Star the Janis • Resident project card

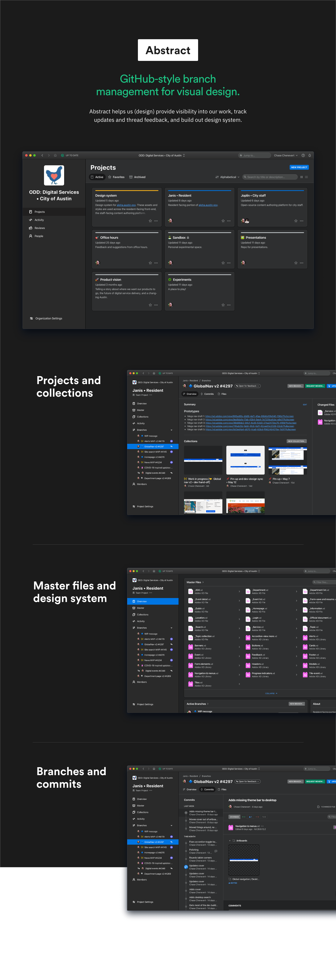point(223,221)
